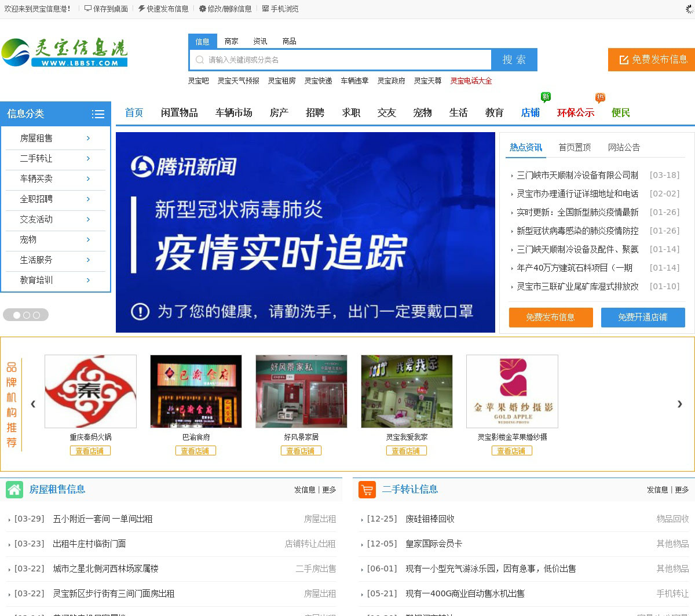Viewport: 695px width, 616px height.
Task: Click the list icon beside 信息分类
Action: (98, 114)
